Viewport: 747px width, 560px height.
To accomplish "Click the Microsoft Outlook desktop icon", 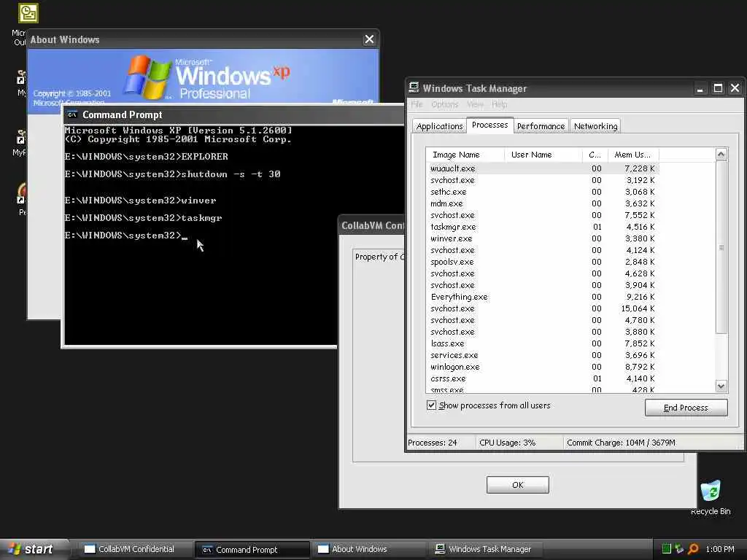I will click(x=28, y=13).
